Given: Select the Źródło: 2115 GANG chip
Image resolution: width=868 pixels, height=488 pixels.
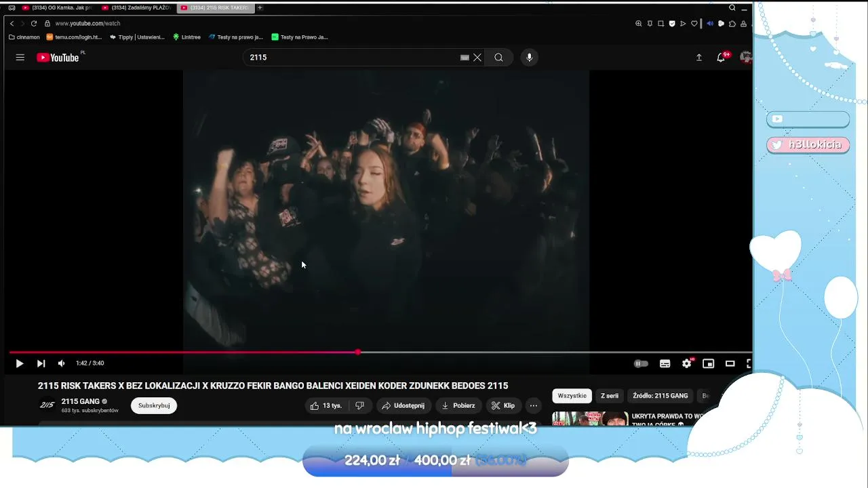Looking at the screenshot, I should [x=660, y=396].
